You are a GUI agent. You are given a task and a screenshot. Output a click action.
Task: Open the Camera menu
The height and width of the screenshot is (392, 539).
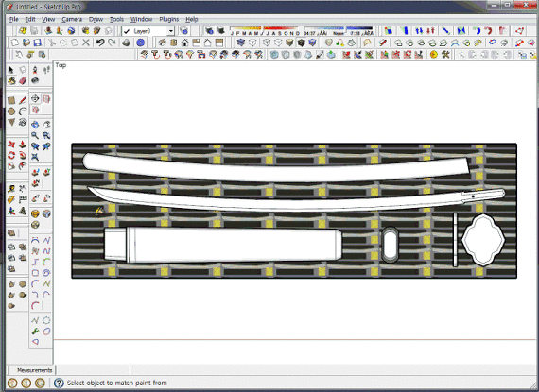coord(72,19)
